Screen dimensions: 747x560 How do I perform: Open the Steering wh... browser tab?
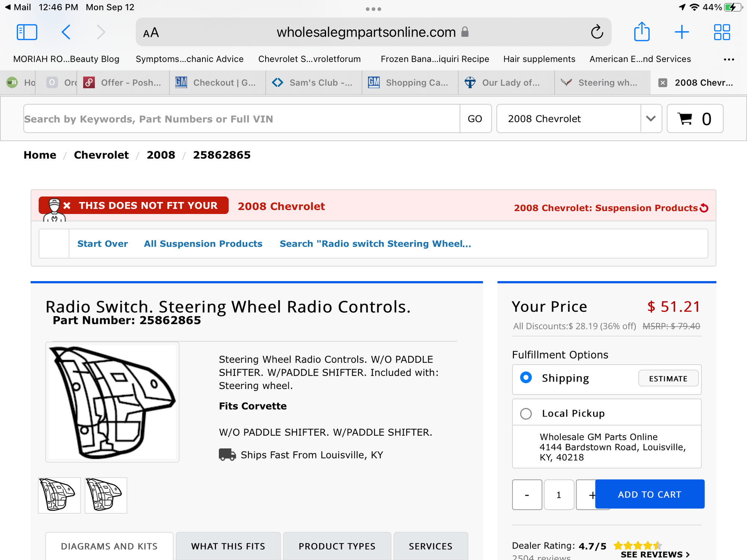coord(602,83)
